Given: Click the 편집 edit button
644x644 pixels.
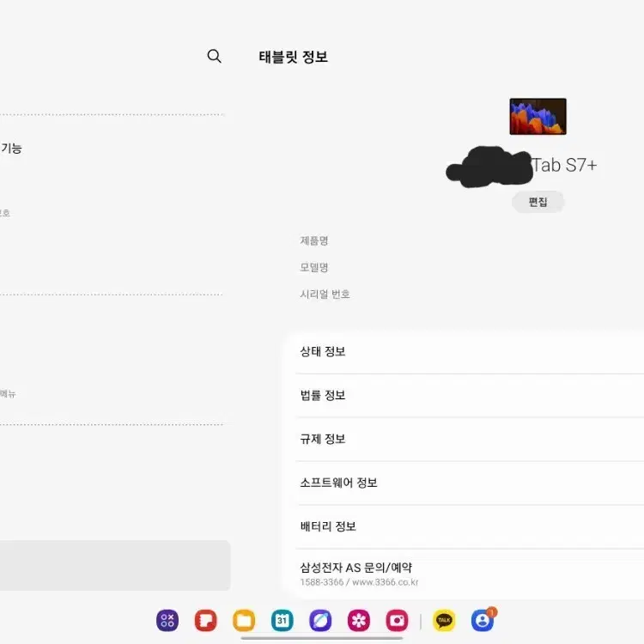Looking at the screenshot, I should pos(538,202).
